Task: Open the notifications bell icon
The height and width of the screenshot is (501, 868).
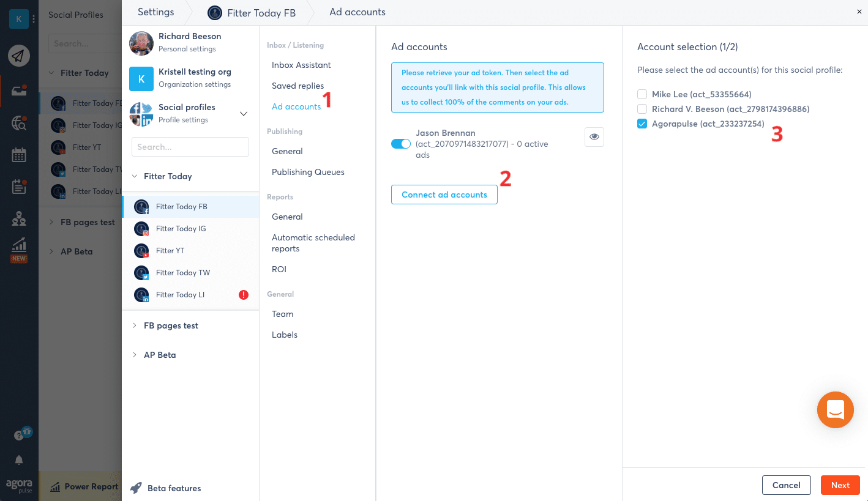Action: pyautogui.click(x=19, y=460)
